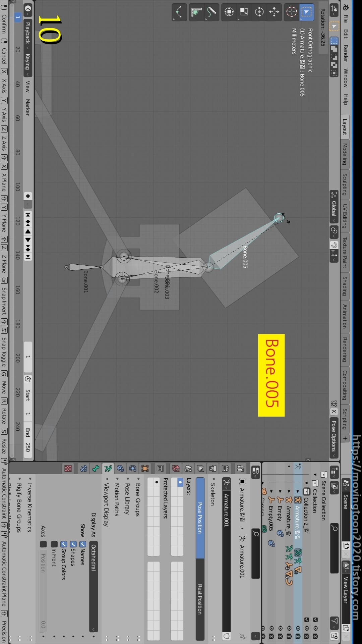362x644 pixels.
Task: Open Scene properties tab
Action: tap(188, 468)
